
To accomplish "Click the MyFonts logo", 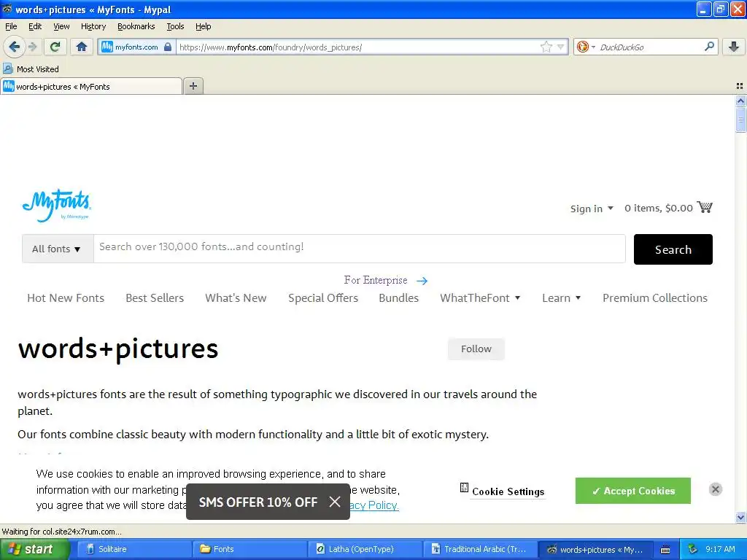I will [57, 205].
